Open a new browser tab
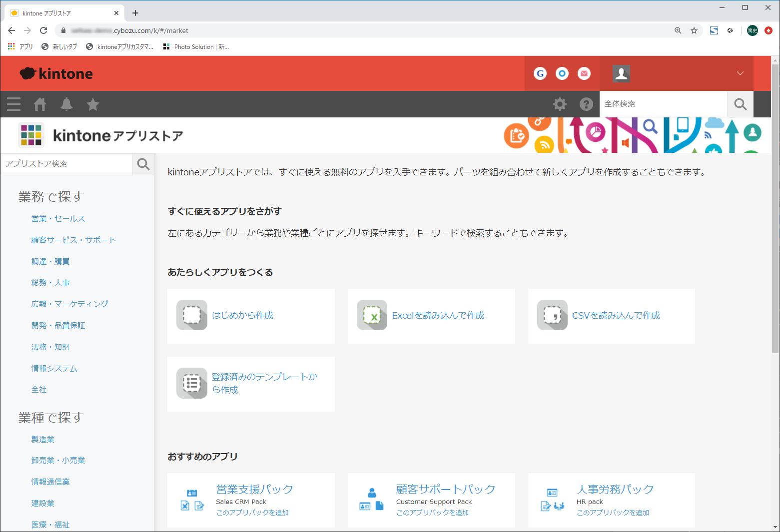 (x=135, y=13)
